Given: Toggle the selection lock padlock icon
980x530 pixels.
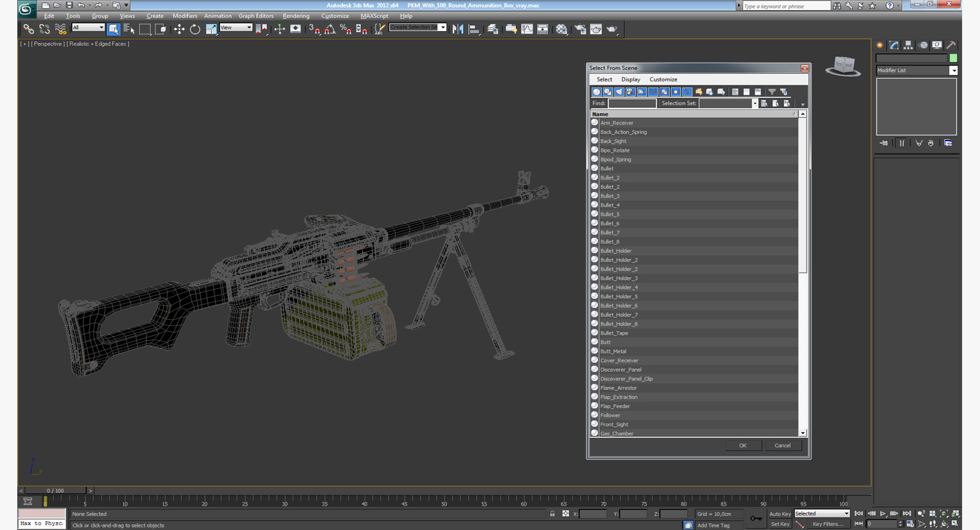Looking at the screenshot, I should 552,513.
